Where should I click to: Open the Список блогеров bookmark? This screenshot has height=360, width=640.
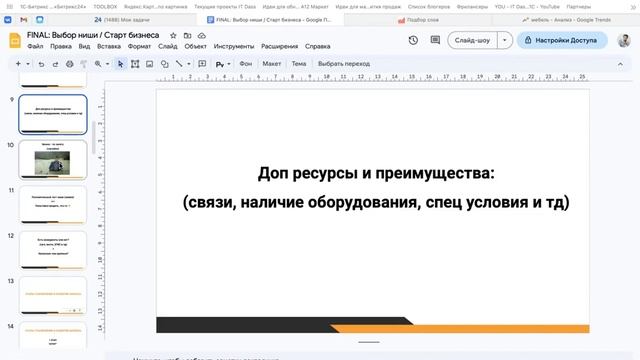pyautogui.click(x=429, y=7)
